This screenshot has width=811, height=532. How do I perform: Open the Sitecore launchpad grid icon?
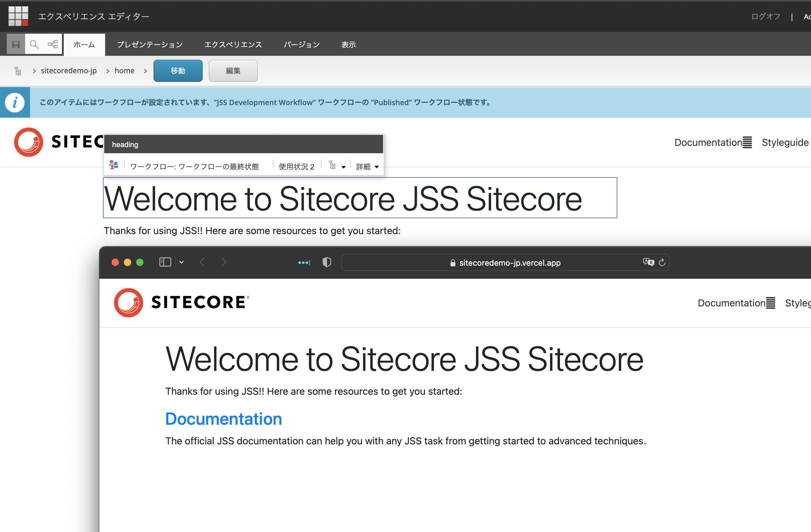tap(18, 16)
